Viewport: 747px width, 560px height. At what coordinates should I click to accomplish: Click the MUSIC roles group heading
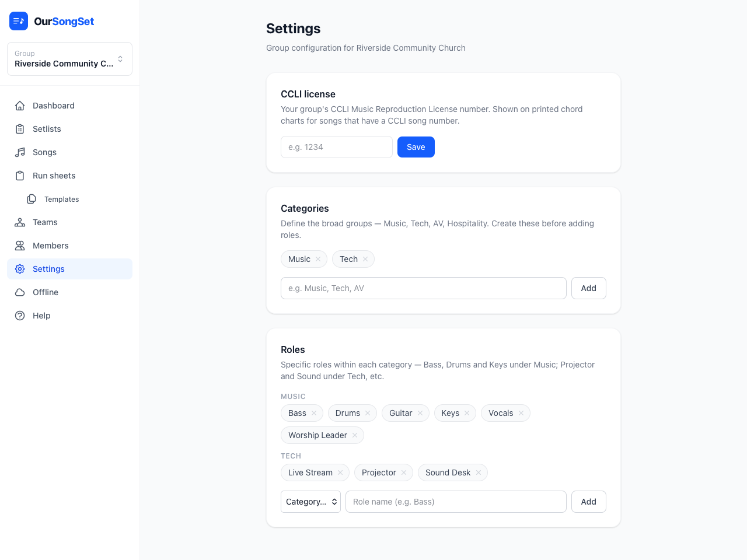(293, 397)
